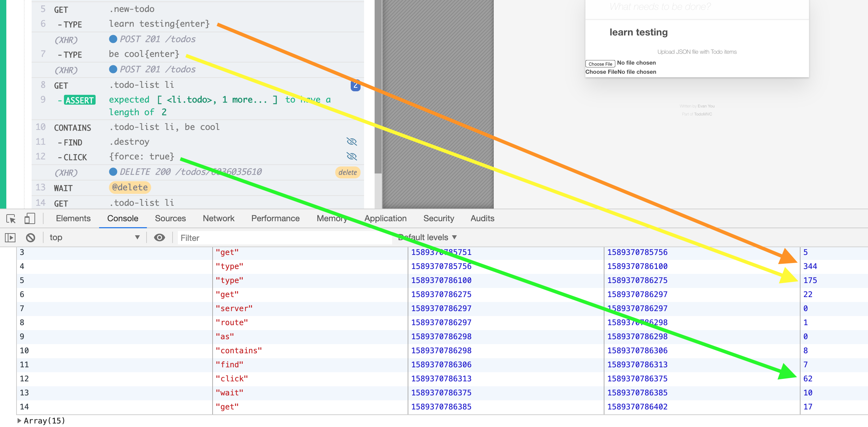Image resolution: width=868 pixels, height=427 pixels.
Task: Click blue dot beside DELETE 200 request
Action: [113, 172]
